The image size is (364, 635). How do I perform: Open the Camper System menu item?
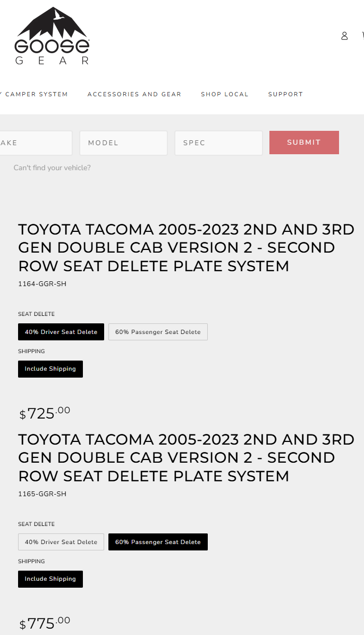coord(34,94)
